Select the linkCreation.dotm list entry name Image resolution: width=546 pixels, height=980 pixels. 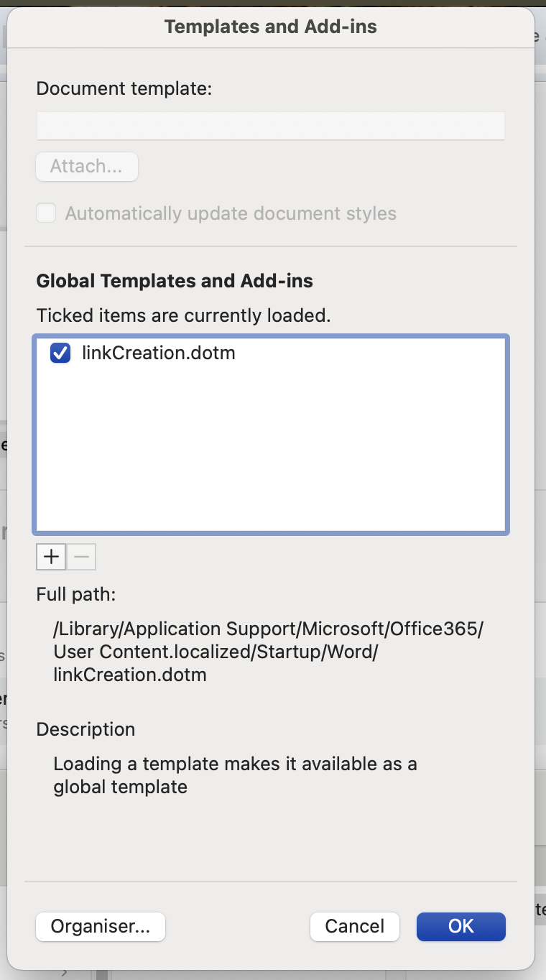coord(159,353)
